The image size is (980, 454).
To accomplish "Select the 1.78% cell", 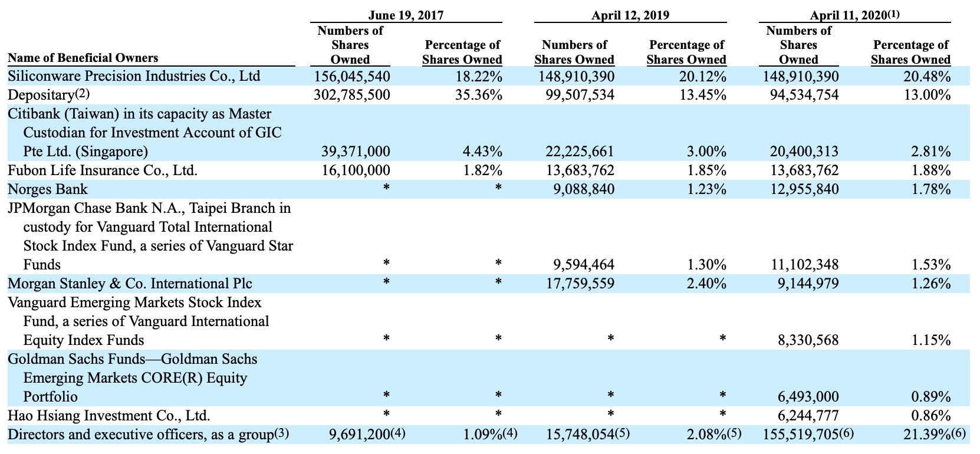I will click(x=931, y=189).
